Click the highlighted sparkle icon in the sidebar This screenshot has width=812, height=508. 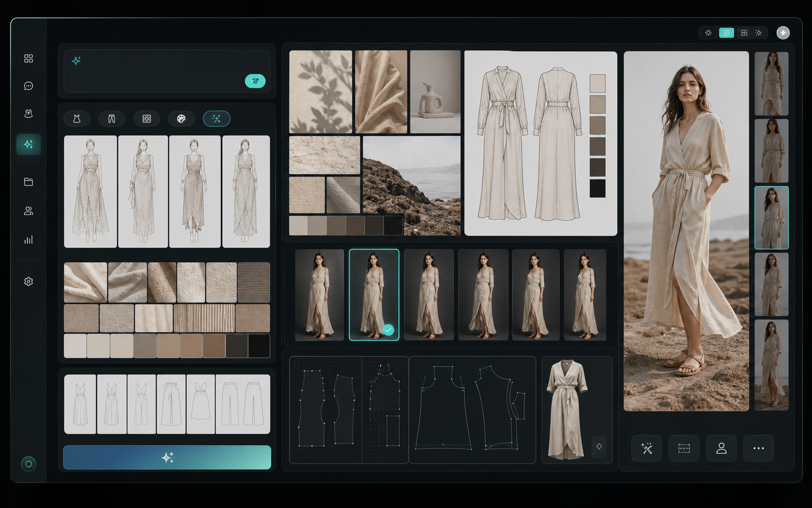[29, 144]
